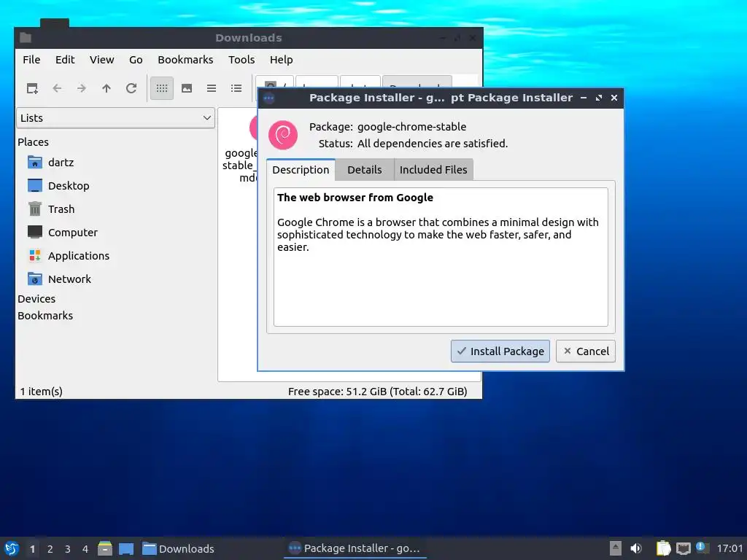Click the Free space status bar text

pos(377,392)
